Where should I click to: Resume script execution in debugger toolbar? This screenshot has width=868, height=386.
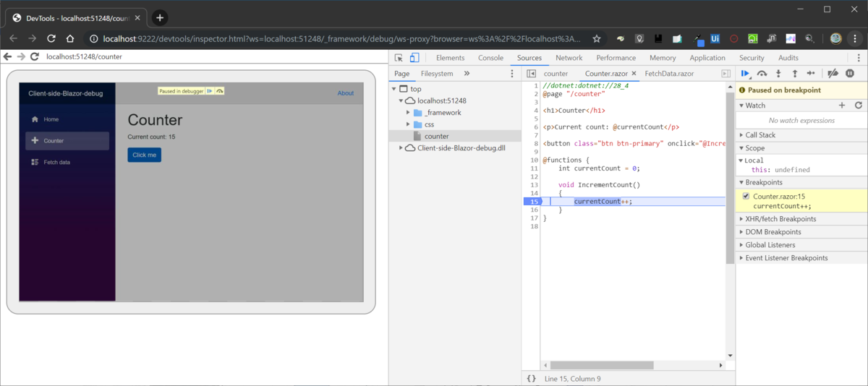coord(745,73)
